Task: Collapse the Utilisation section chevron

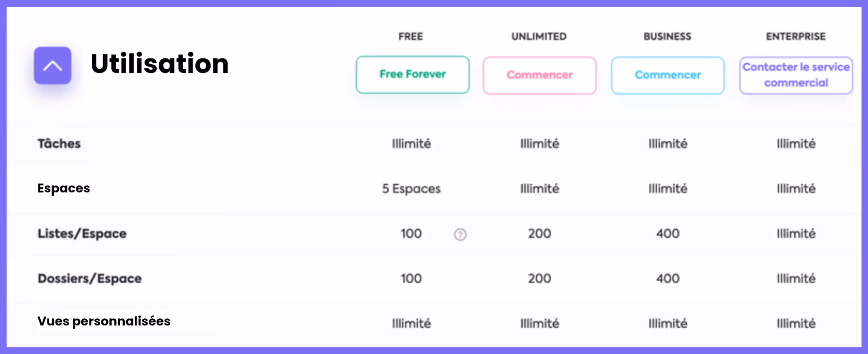Action: point(52,66)
